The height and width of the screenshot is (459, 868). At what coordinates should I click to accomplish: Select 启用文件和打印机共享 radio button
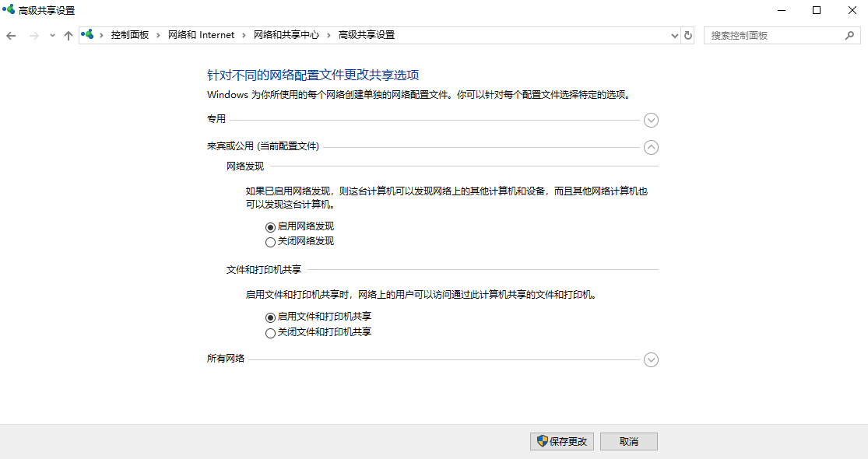pyautogui.click(x=270, y=317)
